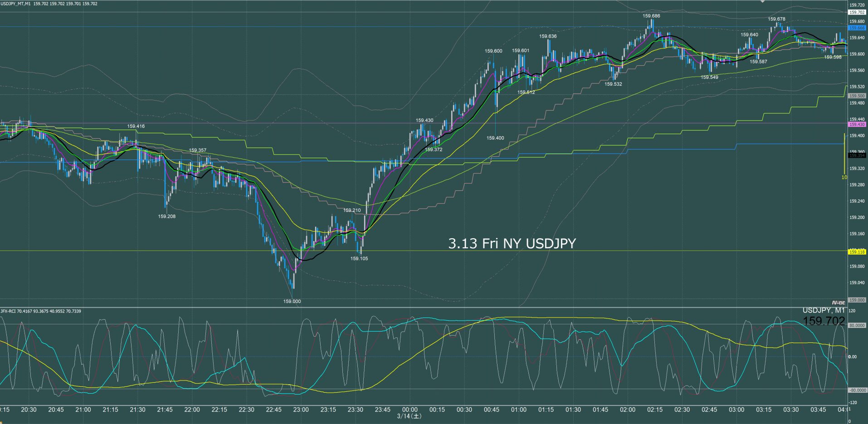Screen dimensions: 868x424
Task: Click the pink 159.430 price tag
Action: [x=857, y=125]
